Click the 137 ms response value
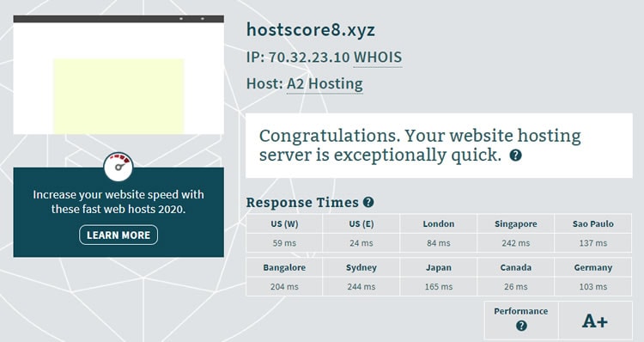The image size is (644, 342). pyautogui.click(x=592, y=243)
